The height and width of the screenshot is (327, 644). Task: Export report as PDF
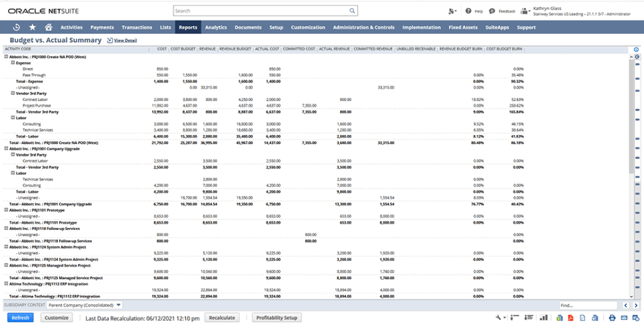(x=570, y=318)
